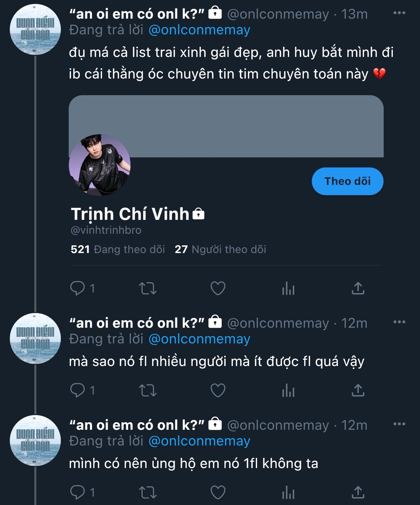
Task: Open more options on the last tweet
Action: tap(399, 424)
